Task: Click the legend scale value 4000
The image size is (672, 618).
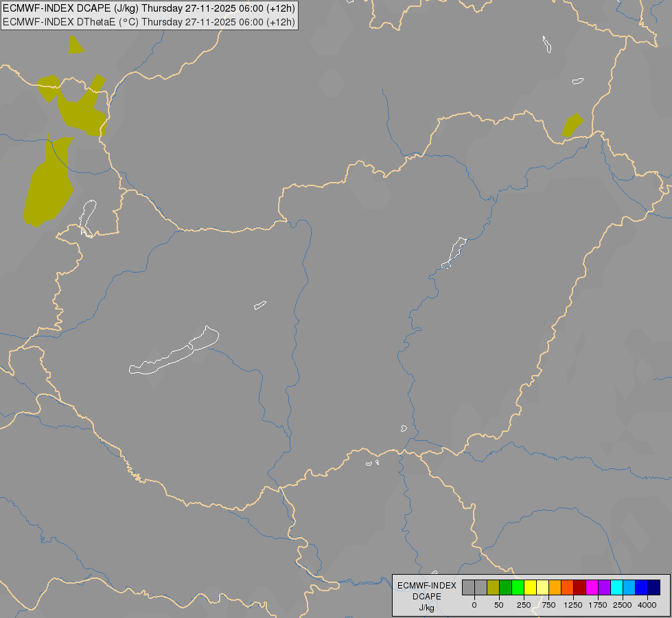Action: point(647,605)
